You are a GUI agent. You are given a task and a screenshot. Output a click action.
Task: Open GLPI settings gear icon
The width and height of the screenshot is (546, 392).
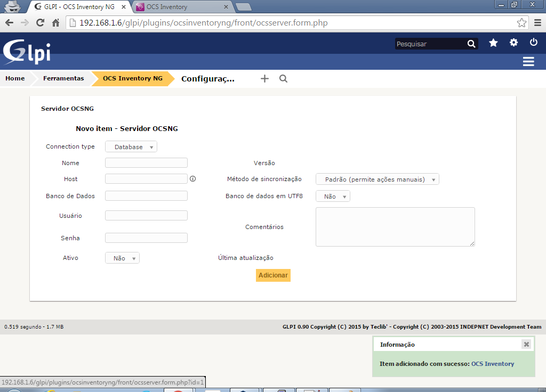pyautogui.click(x=513, y=43)
